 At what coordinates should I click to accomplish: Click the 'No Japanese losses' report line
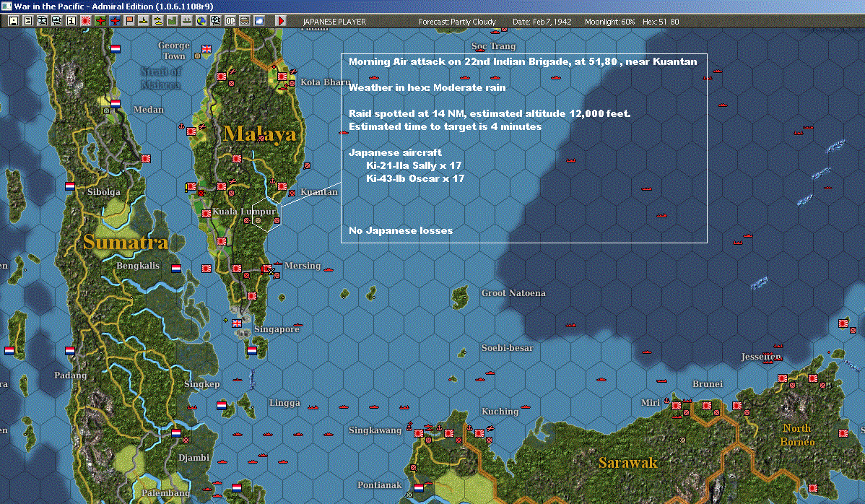(x=401, y=230)
